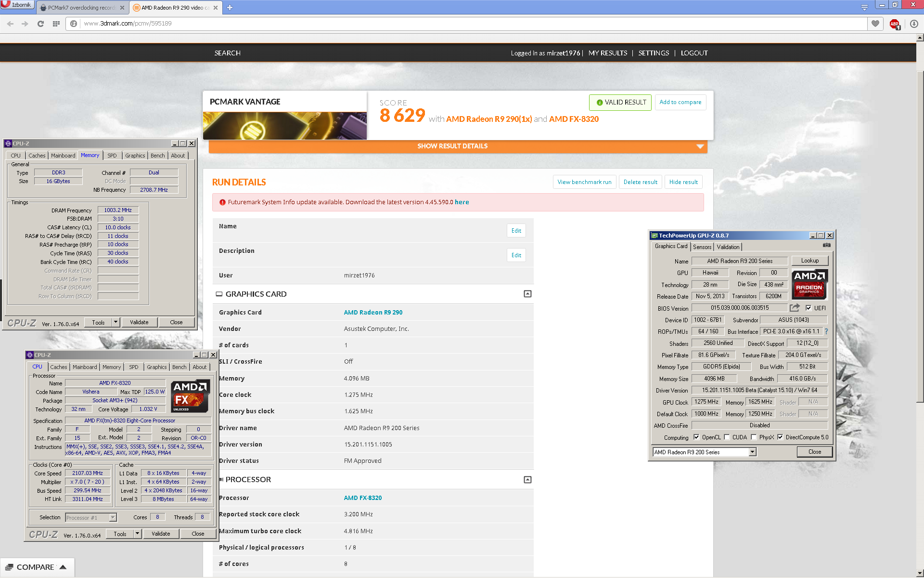The height and width of the screenshot is (578, 924).
Task: Open the Opera Izbornik menu button
Action: point(17,5)
